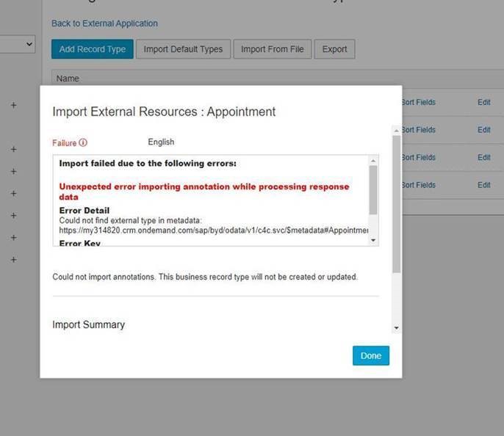The width and height of the screenshot is (504, 436).
Task: Click the metadata URL text in error detail
Action: pyautogui.click(x=214, y=230)
